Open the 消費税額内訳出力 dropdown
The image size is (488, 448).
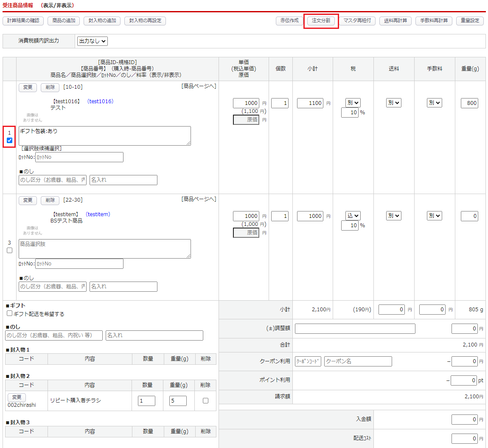point(92,41)
